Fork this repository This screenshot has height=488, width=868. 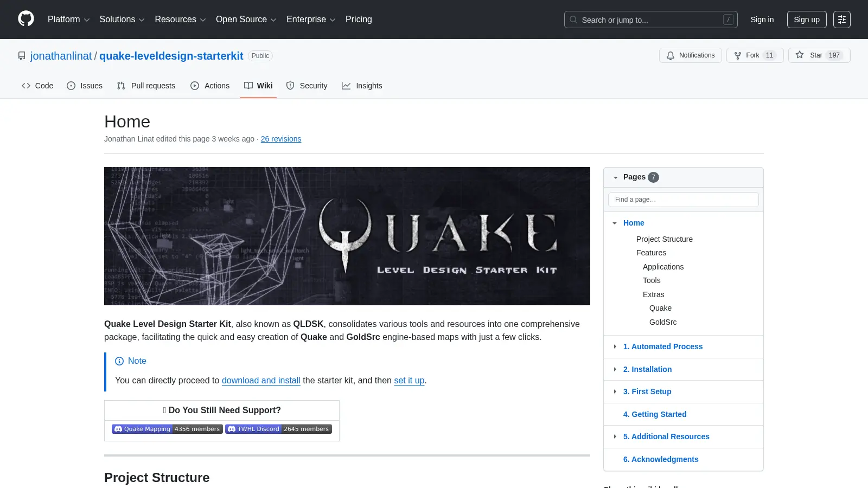click(755, 55)
